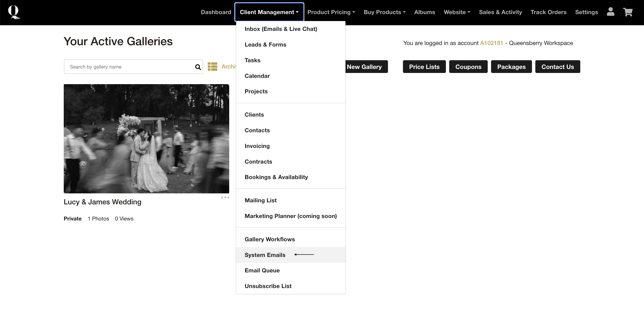Viewport: 644px width, 312px height.
Task: Open the shopping cart icon
Action: click(x=627, y=12)
